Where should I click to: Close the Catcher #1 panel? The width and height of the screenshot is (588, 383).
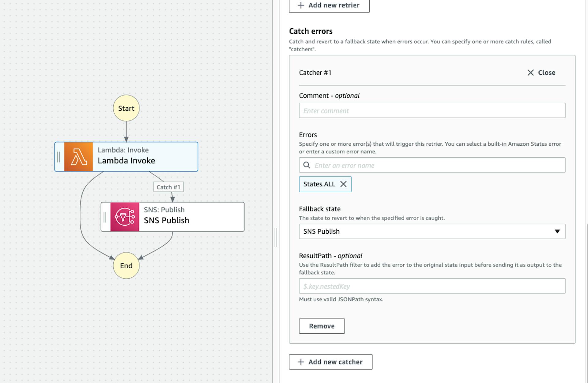[x=541, y=73]
